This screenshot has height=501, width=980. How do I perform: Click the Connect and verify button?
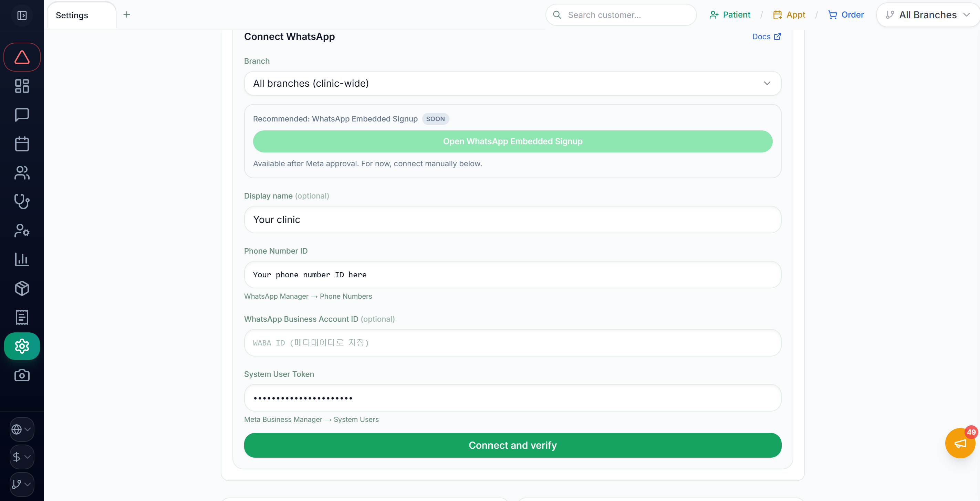click(512, 445)
